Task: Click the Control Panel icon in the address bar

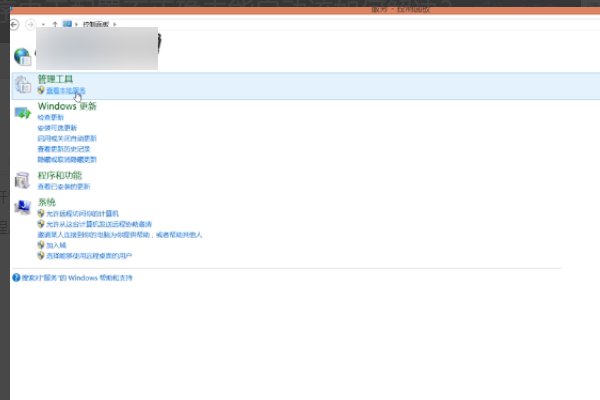Action: [x=67, y=24]
